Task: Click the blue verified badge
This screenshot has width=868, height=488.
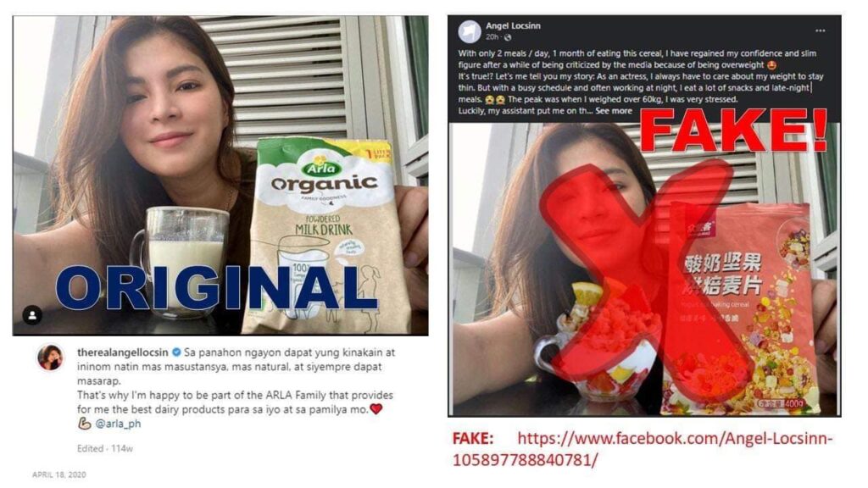Action: (x=176, y=352)
